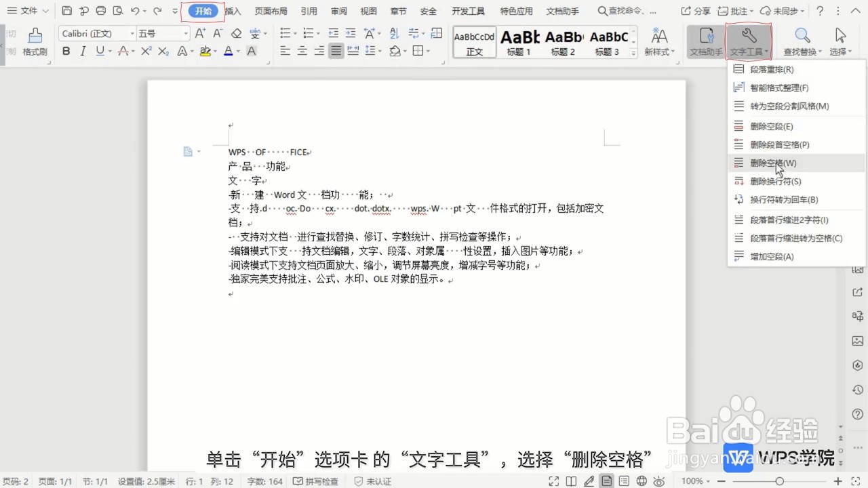Align paragraph left
The height and width of the screenshot is (488, 868).
tap(285, 52)
